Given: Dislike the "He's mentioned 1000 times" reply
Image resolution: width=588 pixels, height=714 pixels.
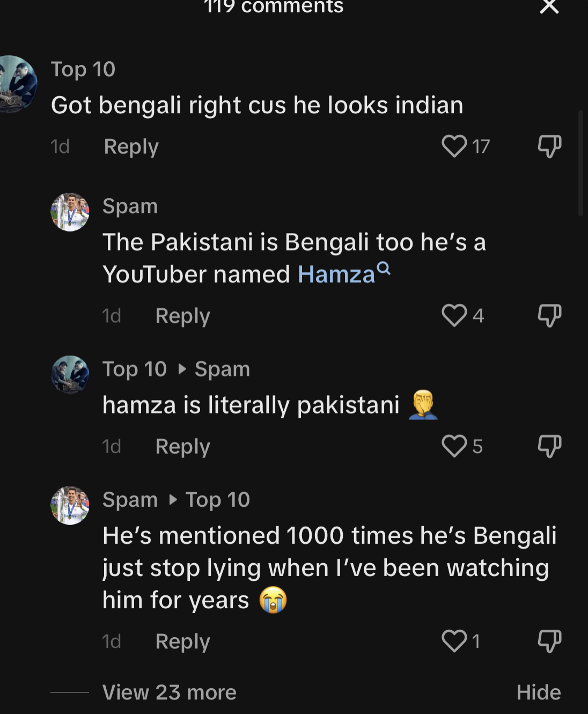Looking at the screenshot, I should tap(549, 641).
